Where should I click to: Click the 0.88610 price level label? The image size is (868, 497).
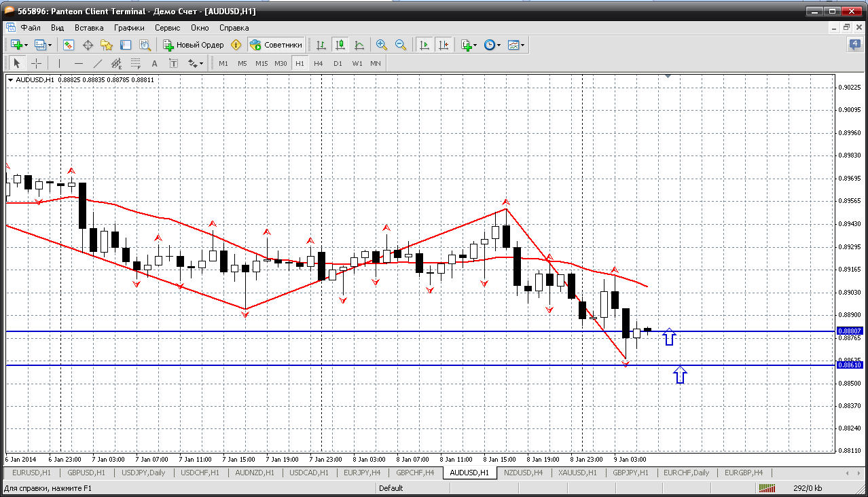click(x=851, y=365)
